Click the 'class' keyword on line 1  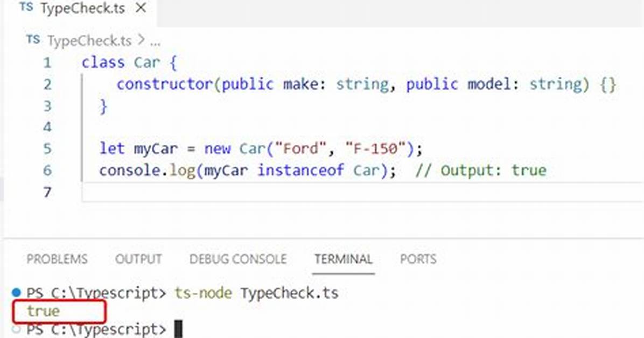click(103, 63)
